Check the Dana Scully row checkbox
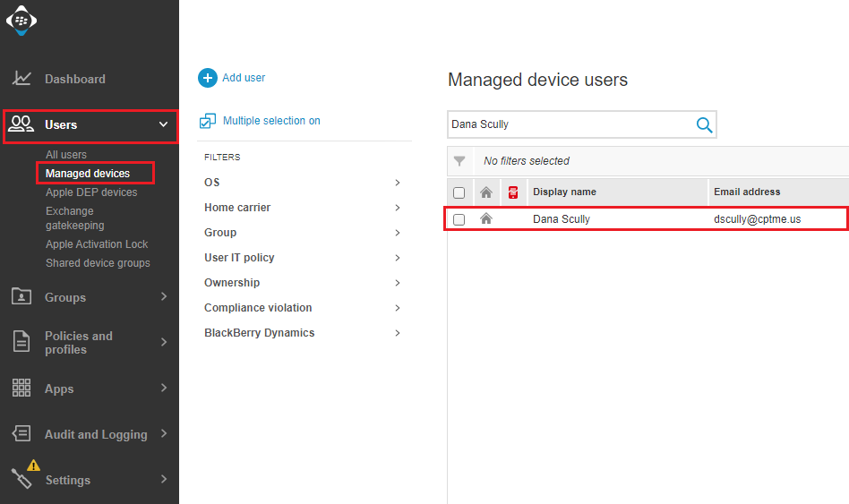 pos(459,219)
